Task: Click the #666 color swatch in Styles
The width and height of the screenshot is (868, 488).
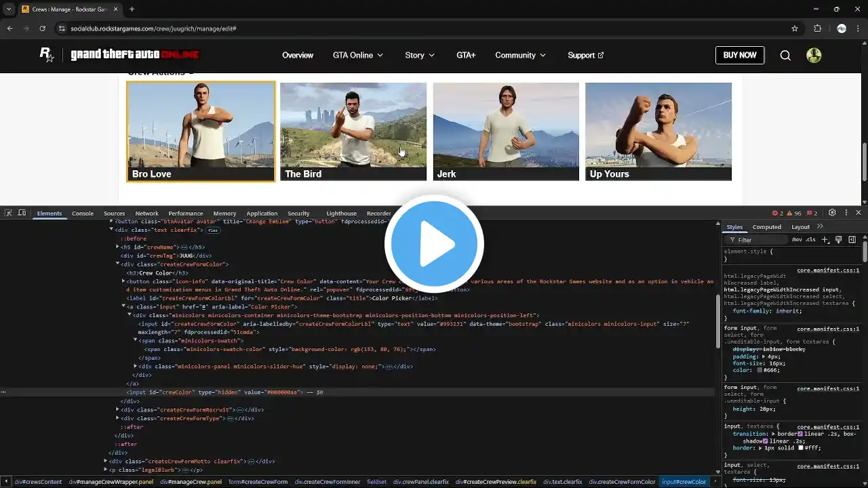Action: pos(760,371)
